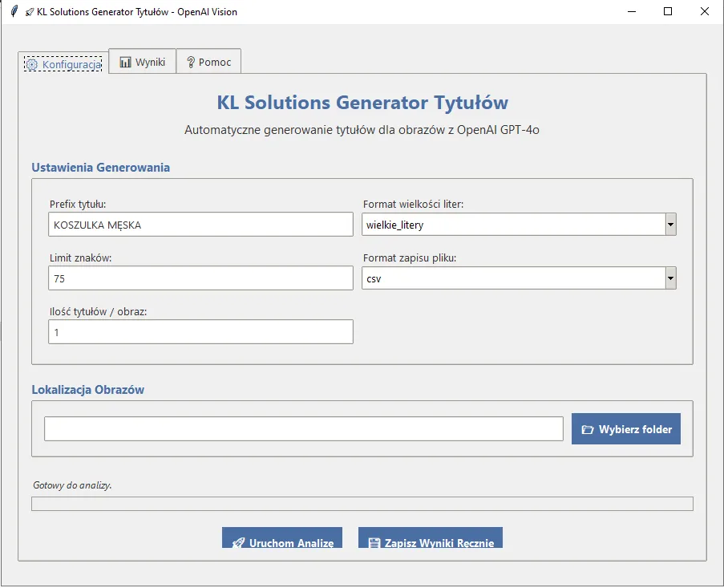Viewport: 724px width, 588px height.
Task: Click the Wybierz folder button
Action: [626, 429]
